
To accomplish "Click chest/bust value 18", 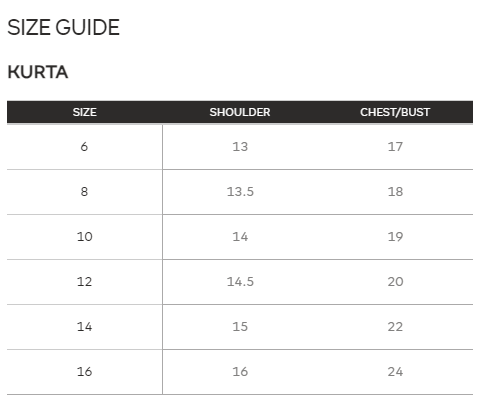I will [395, 192].
